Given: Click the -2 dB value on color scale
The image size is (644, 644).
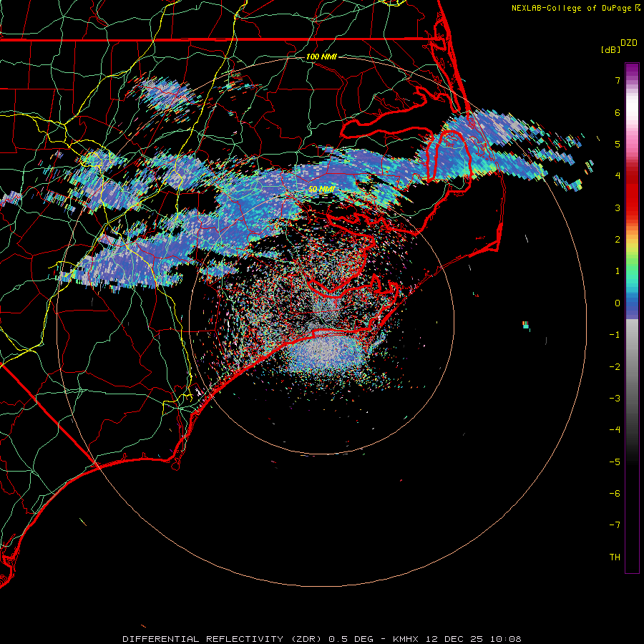Looking at the screenshot, I should 615,367.
